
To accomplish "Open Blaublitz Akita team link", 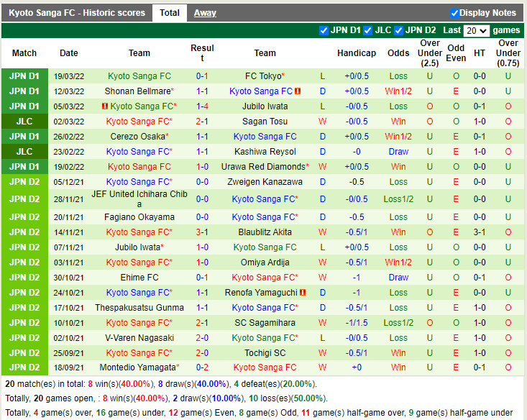I will point(265,232).
